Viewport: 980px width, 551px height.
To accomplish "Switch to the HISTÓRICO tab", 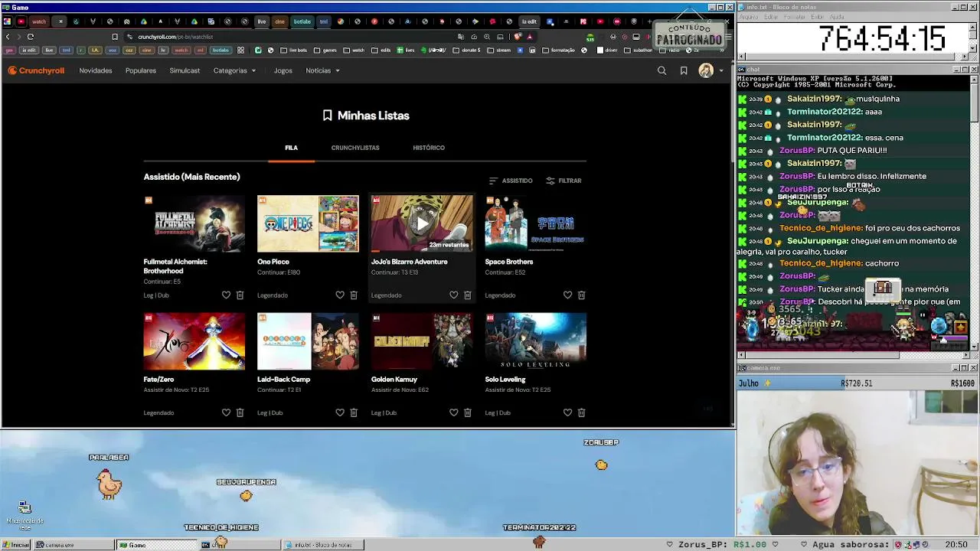I will pyautogui.click(x=429, y=148).
